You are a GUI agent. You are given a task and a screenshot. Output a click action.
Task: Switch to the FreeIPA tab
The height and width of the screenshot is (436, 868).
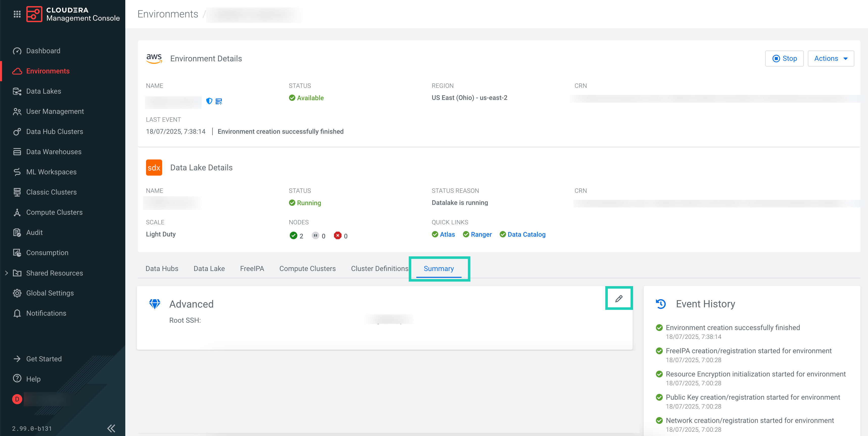pyautogui.click(x=252, y=268)
